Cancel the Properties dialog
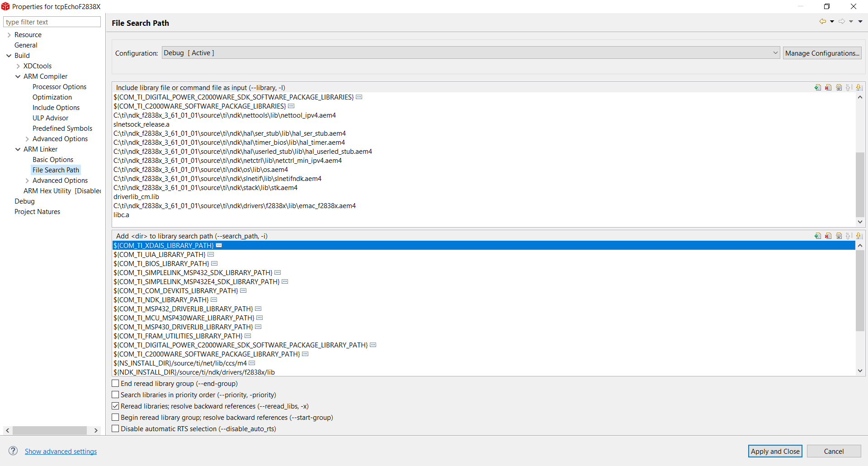The image size is (868, 466). [834, 451]
